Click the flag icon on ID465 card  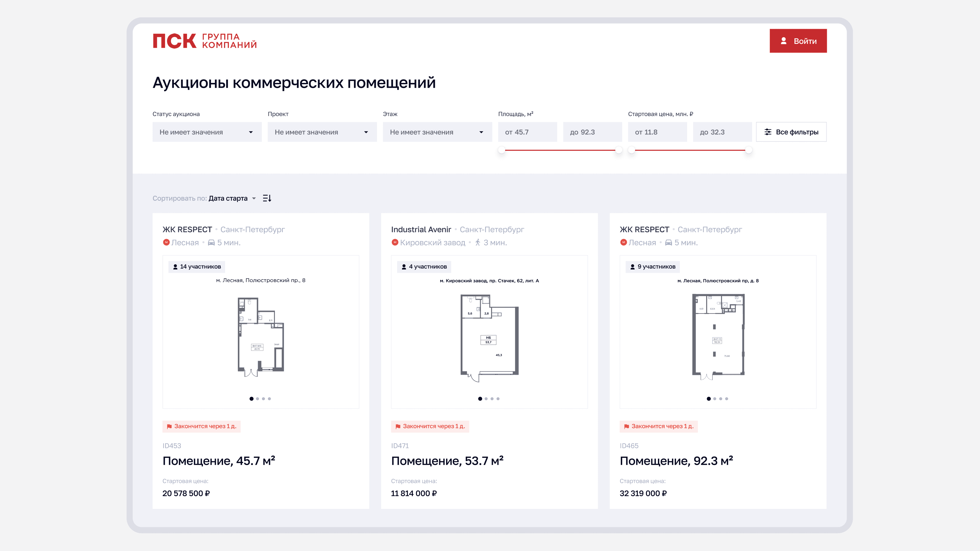click(x=626, y=426)
